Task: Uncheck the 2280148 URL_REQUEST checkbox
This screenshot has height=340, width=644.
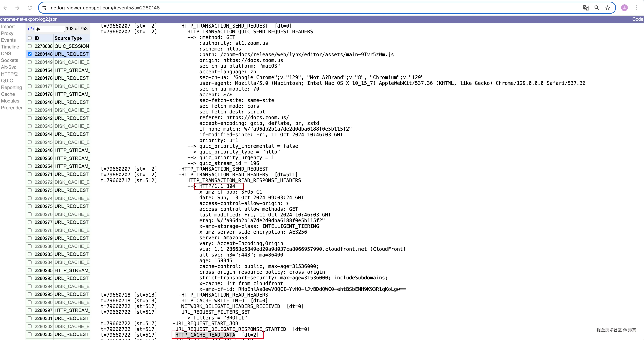Action: (x=30, y=54)
